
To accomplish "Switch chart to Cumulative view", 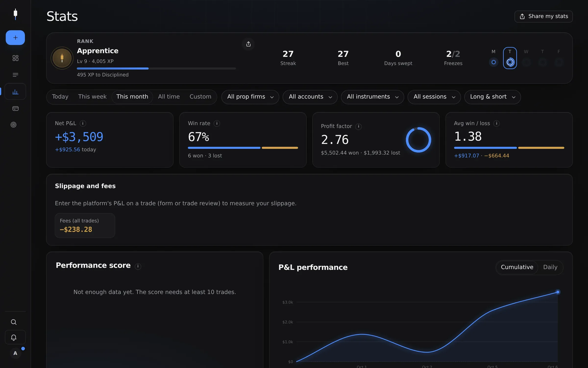I will [x=517, y=267].
